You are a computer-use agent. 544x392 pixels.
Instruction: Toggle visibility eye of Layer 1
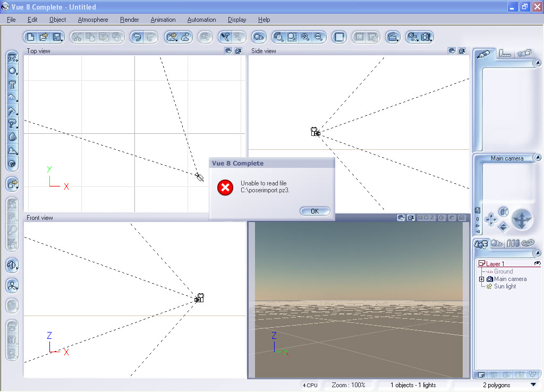[x=537, y=263]
